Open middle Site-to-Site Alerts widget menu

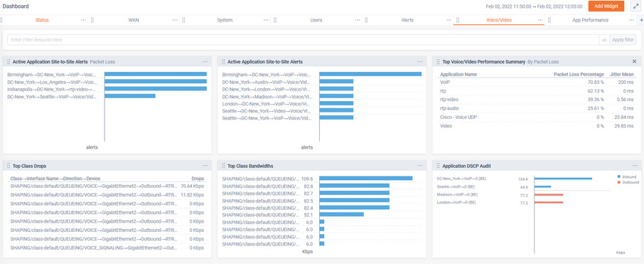420,62
